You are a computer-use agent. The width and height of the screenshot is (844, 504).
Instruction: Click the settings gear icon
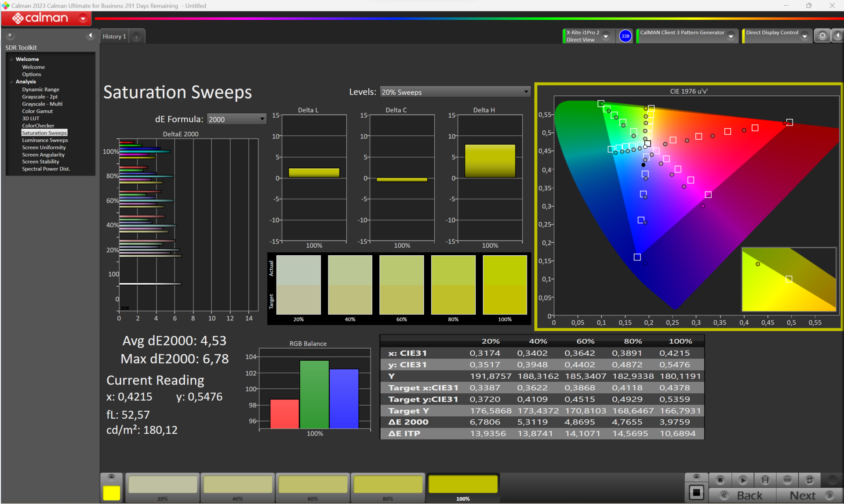coord(822,36)
